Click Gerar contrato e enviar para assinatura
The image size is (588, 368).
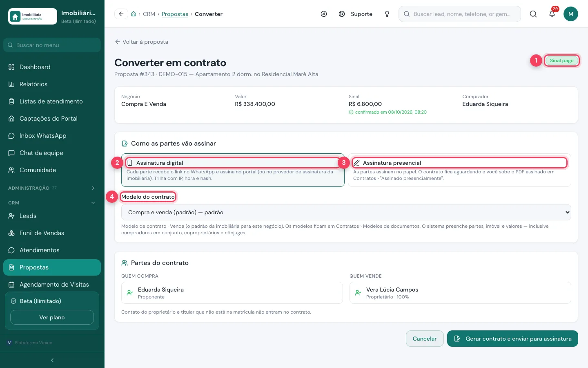[512, 339]
